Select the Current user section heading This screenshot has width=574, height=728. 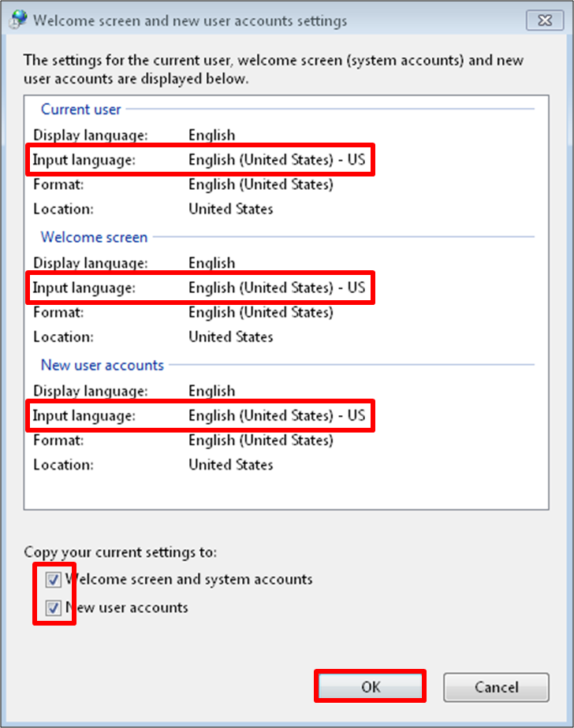pyautogui.click(x=81, y=109)
